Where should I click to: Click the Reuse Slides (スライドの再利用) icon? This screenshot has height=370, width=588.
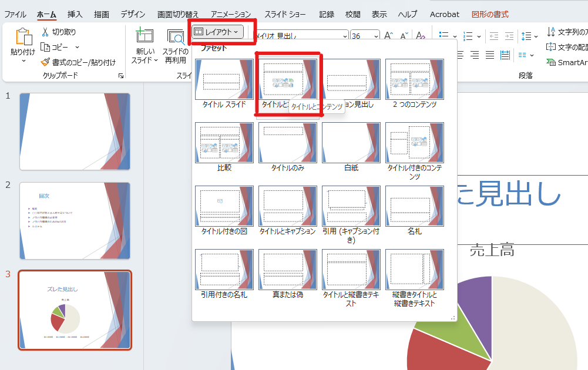tap(175, 38)
